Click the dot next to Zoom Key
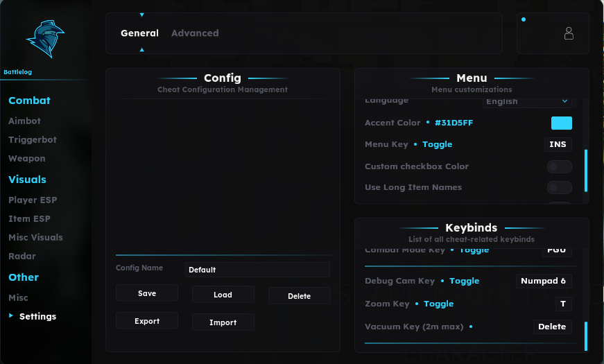 417,304
